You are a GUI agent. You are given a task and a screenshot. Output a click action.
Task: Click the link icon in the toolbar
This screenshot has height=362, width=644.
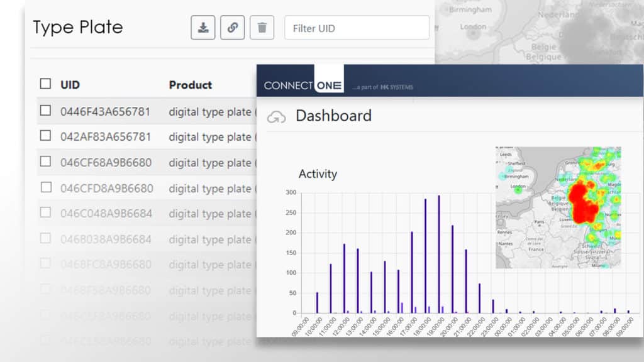pyautogui.click(x=233, y=27)
